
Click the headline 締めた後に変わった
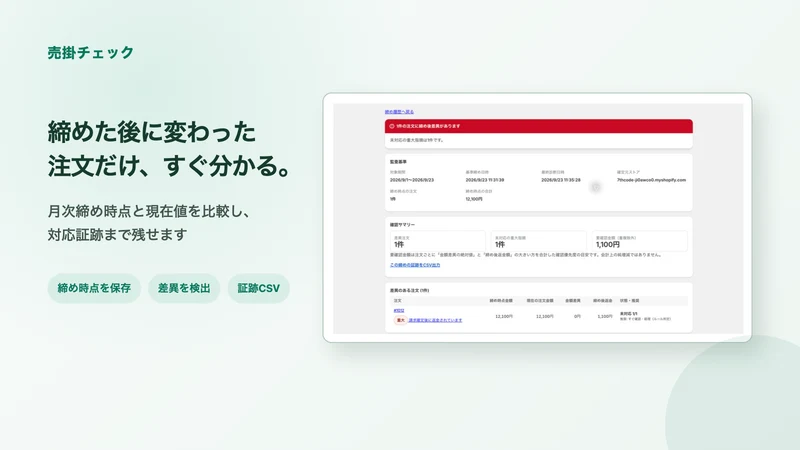click(x=152, y=132)
